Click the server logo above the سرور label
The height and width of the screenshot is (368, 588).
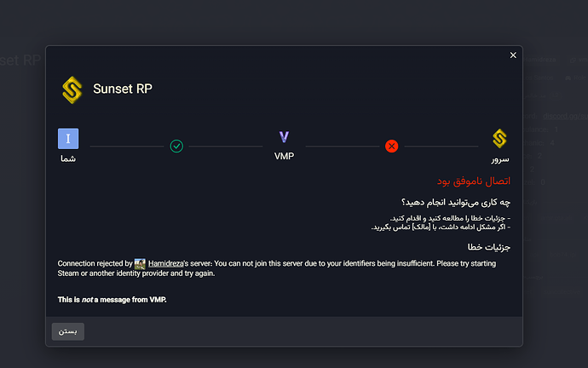pyautogui.click(x=499, y=138)
